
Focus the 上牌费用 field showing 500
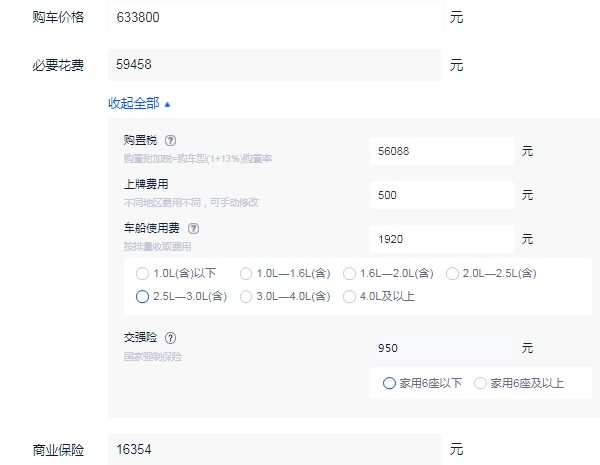tap(440, 195)
